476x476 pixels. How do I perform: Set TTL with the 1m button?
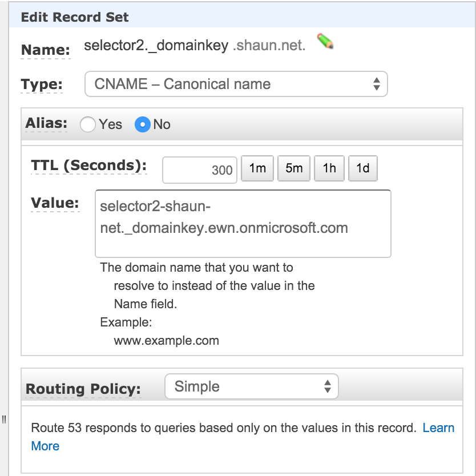pos(258,168)
